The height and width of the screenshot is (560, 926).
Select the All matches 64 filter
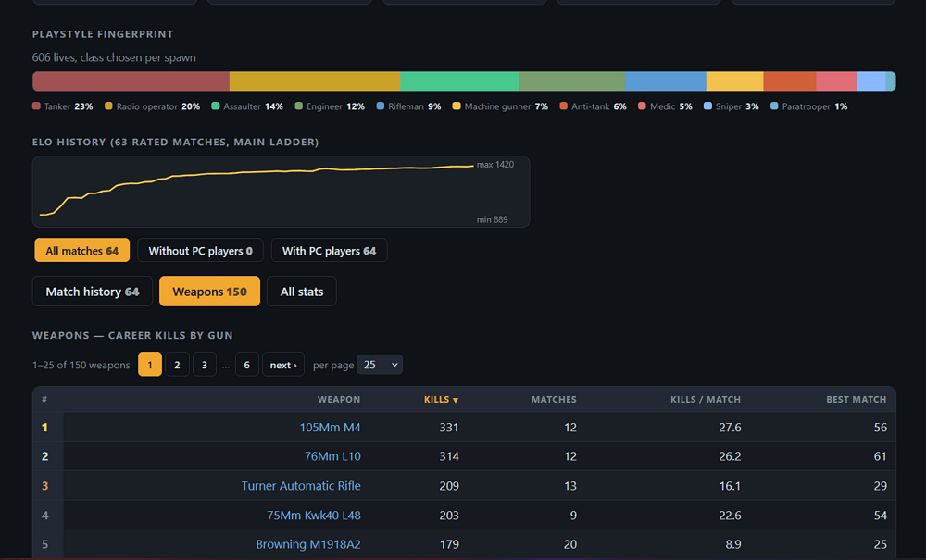(x=82, y=250)
